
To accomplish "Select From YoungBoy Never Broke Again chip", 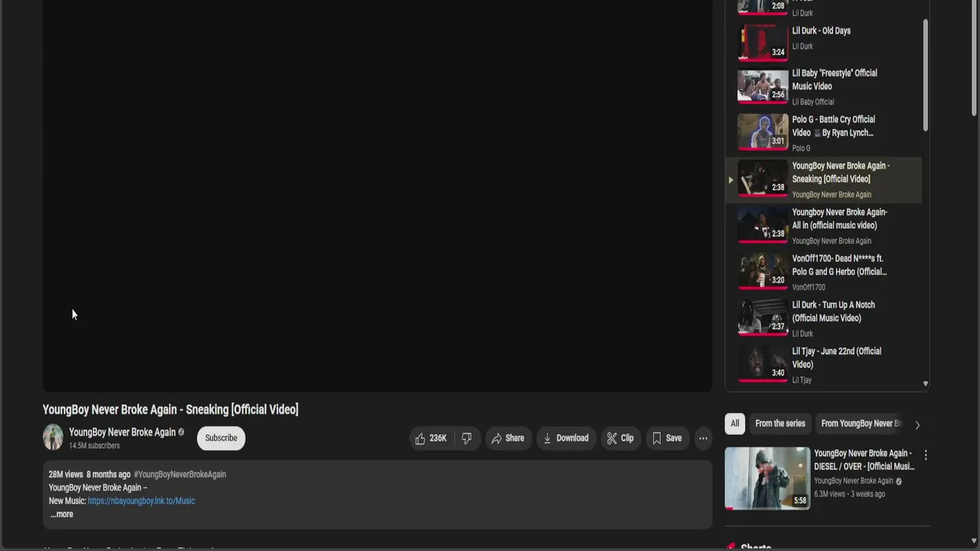I will click(x=861, y=423).
